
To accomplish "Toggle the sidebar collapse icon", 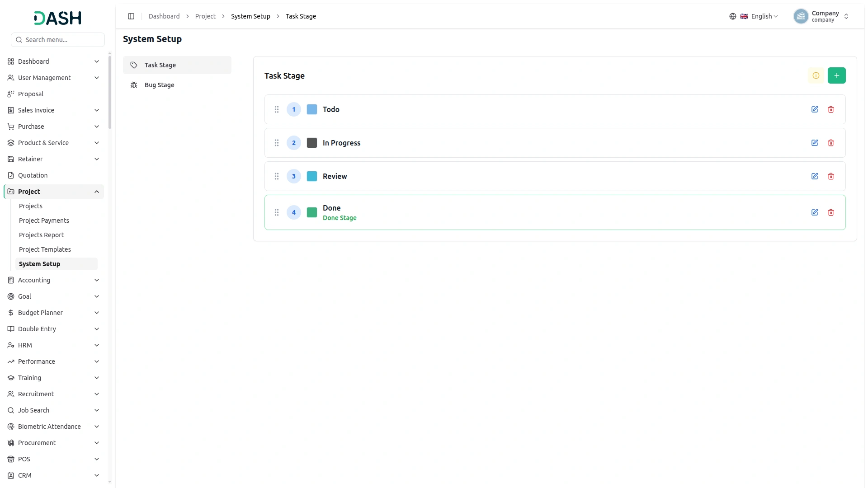I will tap(131, 16).
